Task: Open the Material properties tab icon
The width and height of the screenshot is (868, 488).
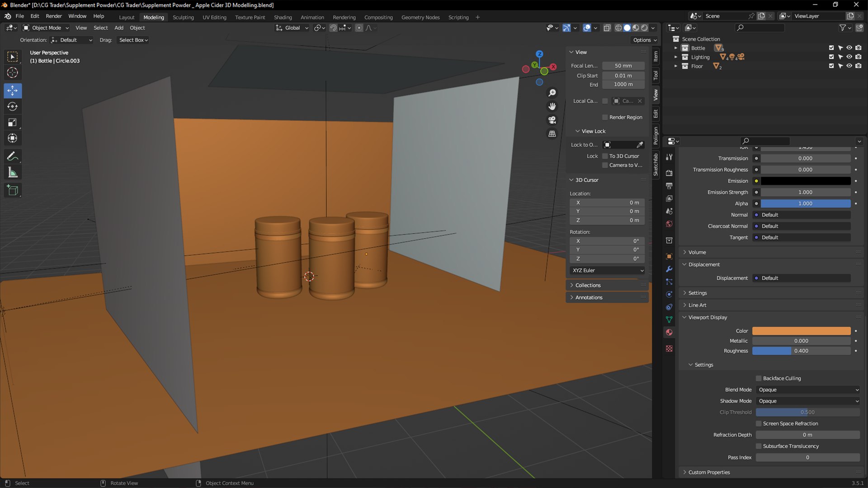Action: [669, 333]
